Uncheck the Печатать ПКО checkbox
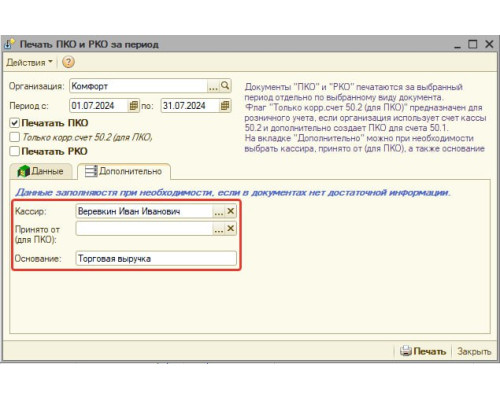 pos(14,123)
